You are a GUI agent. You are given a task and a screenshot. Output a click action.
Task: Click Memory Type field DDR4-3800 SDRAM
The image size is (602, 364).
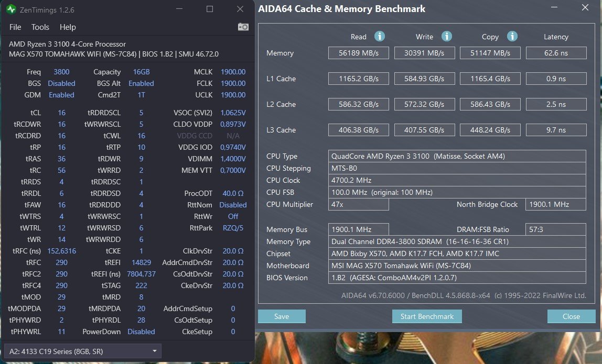[457, 241]
